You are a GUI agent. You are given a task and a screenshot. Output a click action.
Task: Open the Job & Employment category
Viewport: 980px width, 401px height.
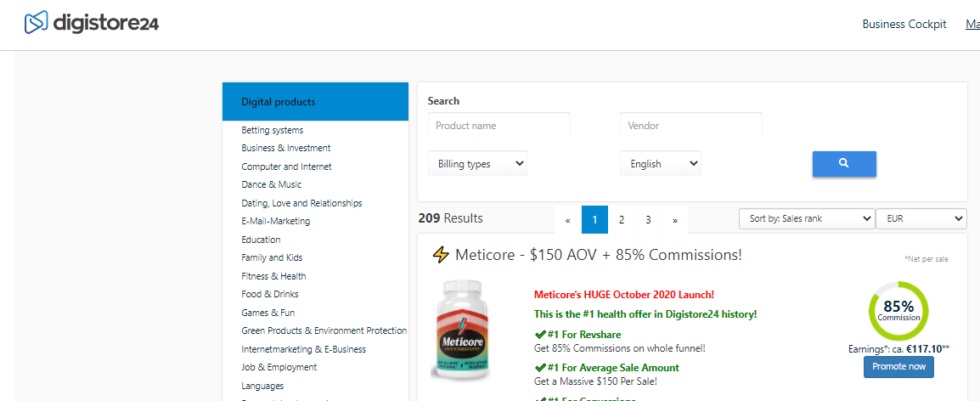(x=279, y=367)
